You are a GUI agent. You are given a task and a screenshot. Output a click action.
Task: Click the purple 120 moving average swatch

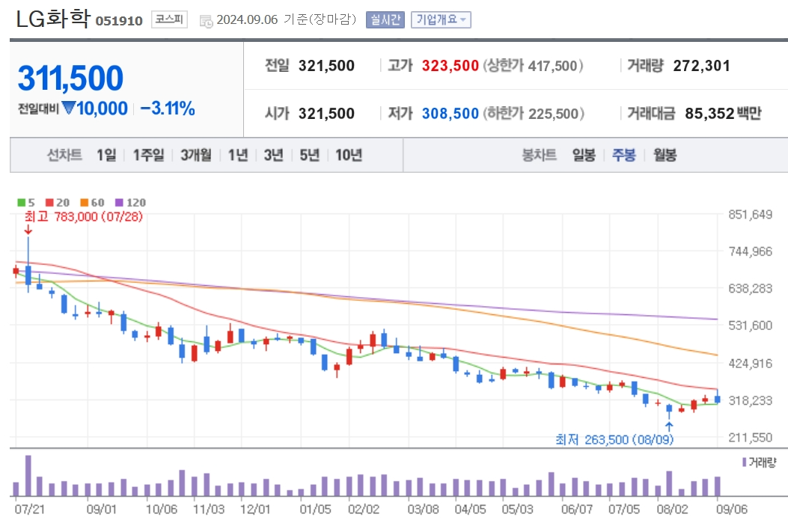pyautogui.click(x=119, y=203)
